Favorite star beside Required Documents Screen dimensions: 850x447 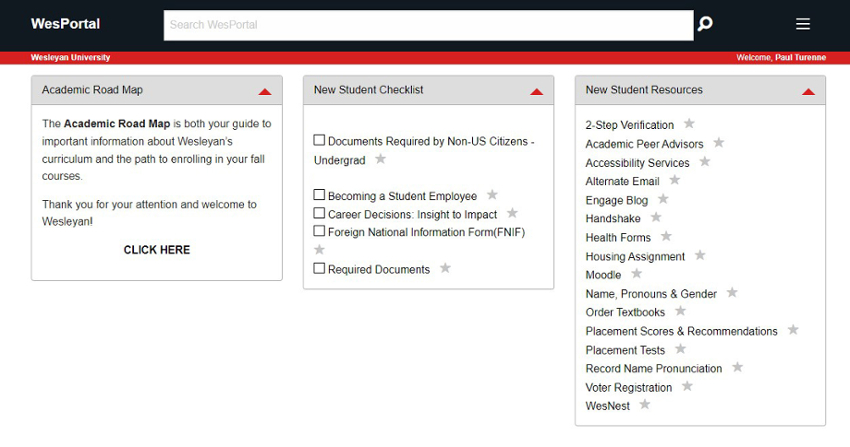[x=445, y=268]
